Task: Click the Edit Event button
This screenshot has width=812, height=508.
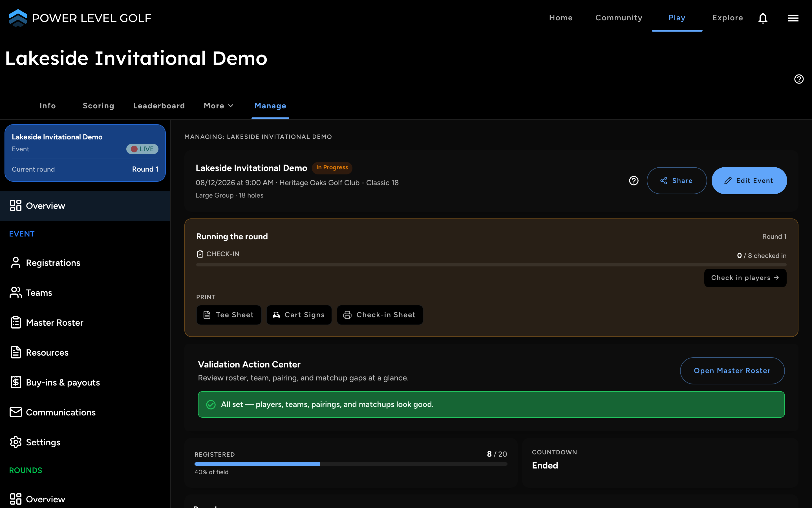Action: pyautogui.click(x=749, y=181)
